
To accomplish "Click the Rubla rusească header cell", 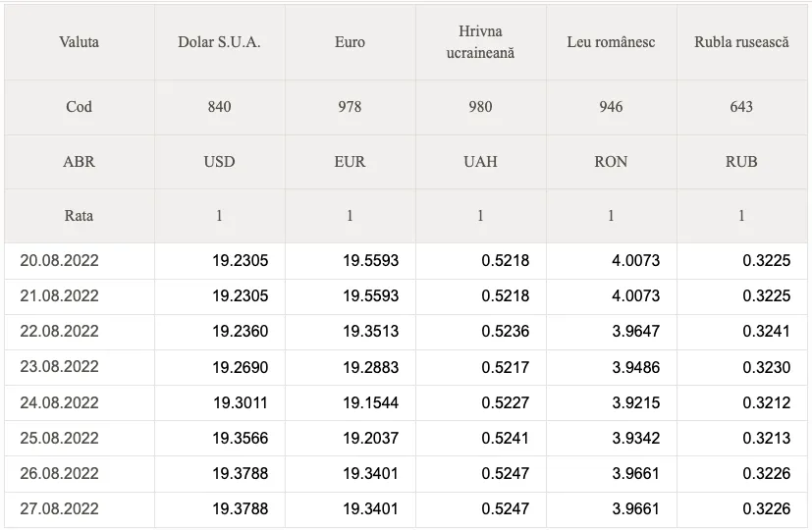I will point(741,42).
